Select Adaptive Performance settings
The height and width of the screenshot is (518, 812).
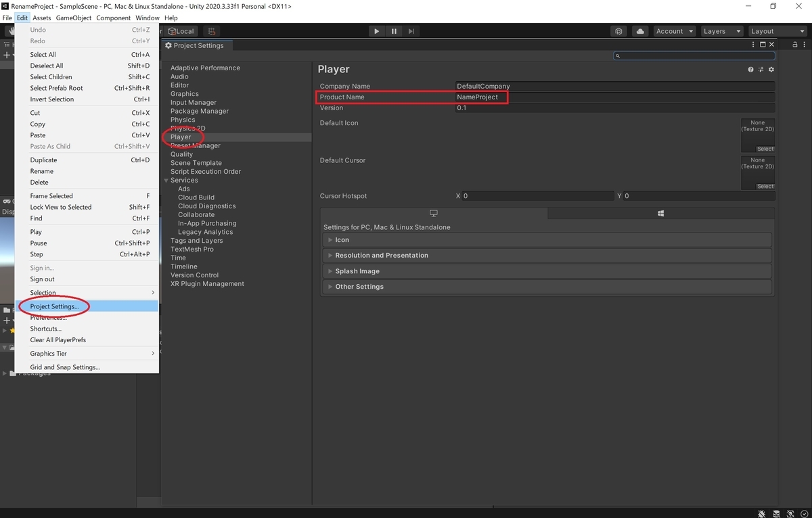point(205,68)
